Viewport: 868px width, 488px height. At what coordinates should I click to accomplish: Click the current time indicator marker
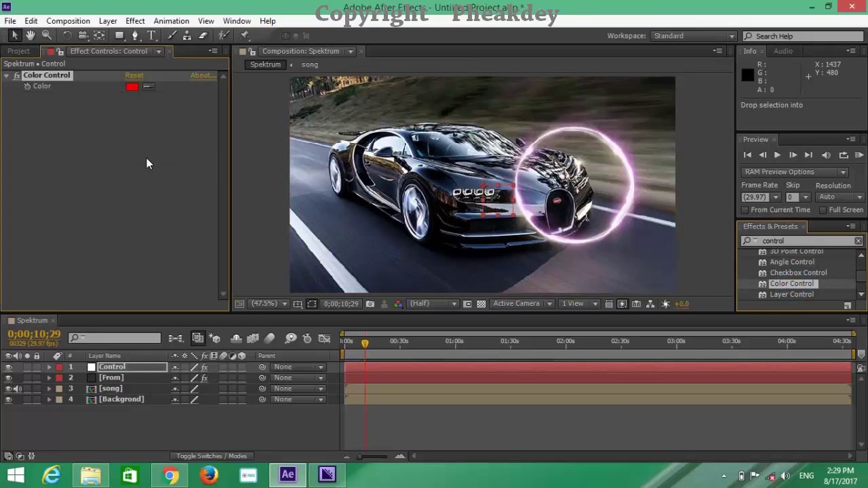click(x=365, y=343)
